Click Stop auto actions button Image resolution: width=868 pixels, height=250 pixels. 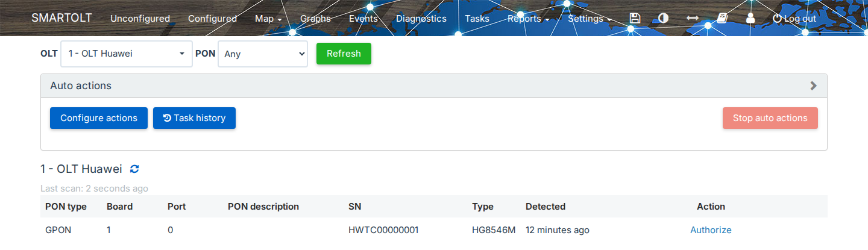point(770,118)
